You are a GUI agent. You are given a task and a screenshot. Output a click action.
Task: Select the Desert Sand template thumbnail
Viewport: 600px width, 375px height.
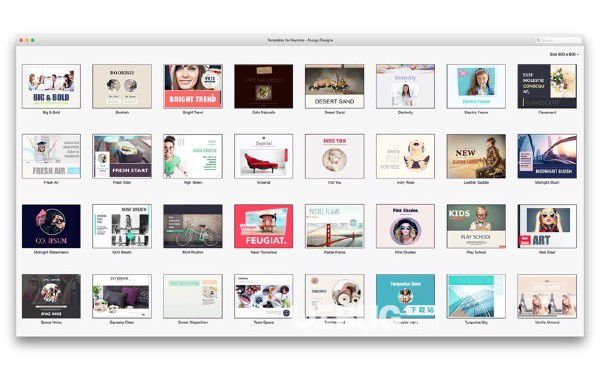334,86
